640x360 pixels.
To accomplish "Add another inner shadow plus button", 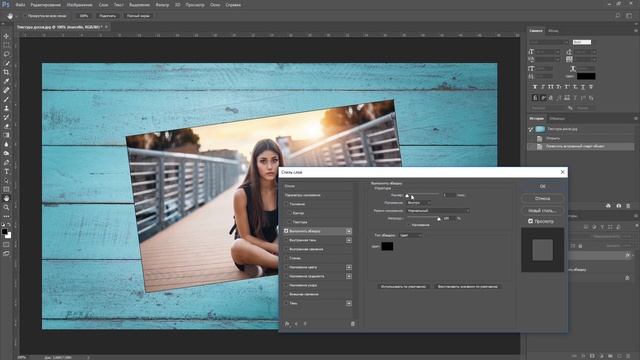I will (349, 240).
